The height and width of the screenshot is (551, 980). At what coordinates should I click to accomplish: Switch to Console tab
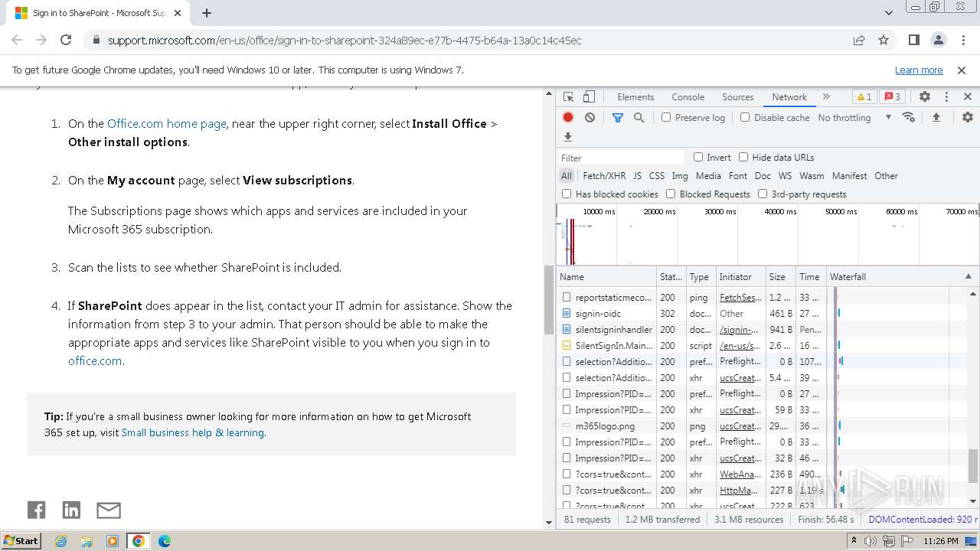[688, 97]
